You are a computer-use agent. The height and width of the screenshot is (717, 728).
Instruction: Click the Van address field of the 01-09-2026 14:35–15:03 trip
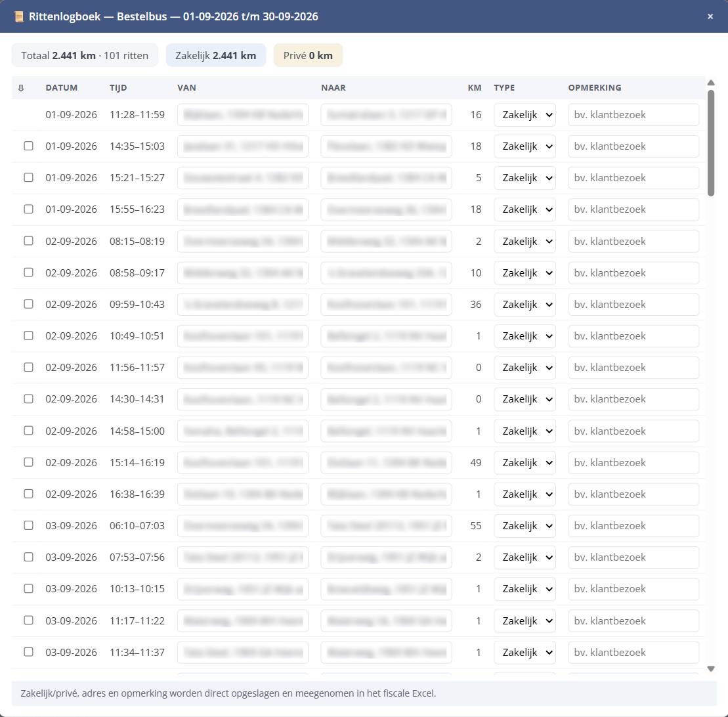243,146
